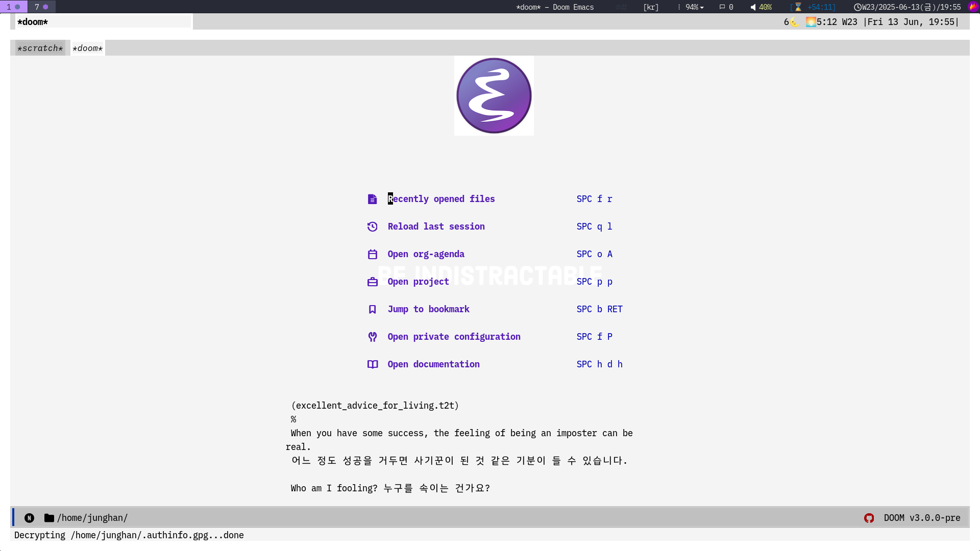Click the evil Normal state indicator

pos(29,518)
